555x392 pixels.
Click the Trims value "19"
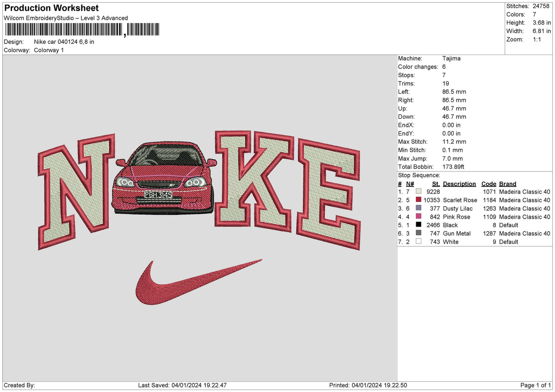446,83
